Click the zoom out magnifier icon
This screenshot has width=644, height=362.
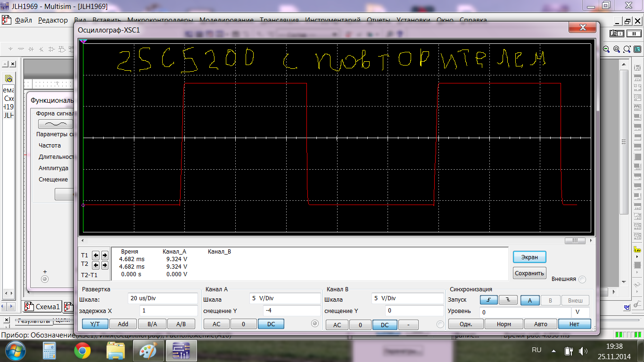[x=606, y=49]
